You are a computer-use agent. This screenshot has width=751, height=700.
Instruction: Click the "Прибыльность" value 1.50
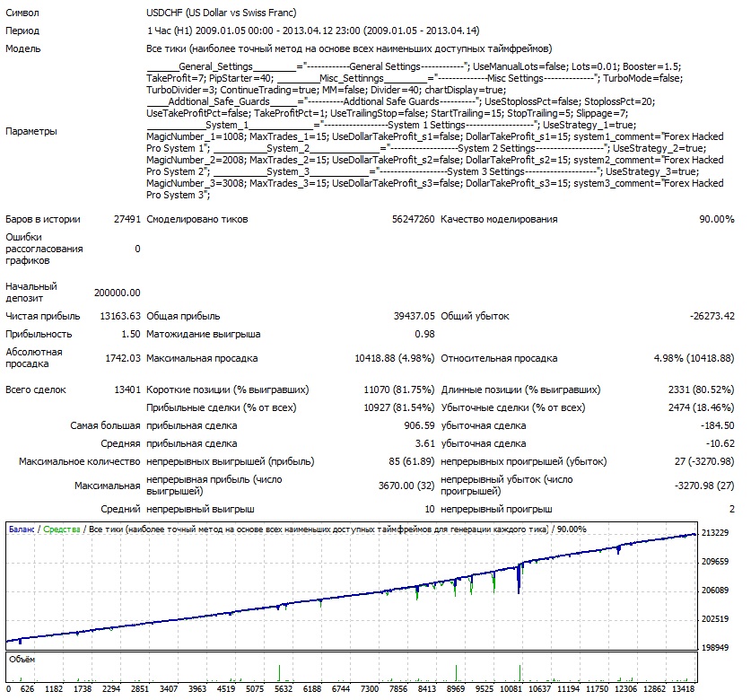(130, 334)
